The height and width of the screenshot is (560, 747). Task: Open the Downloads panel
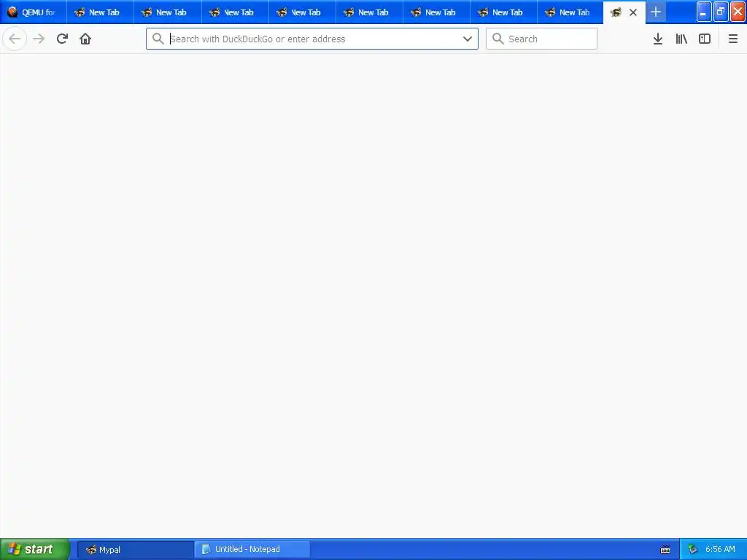pos(658,39)
